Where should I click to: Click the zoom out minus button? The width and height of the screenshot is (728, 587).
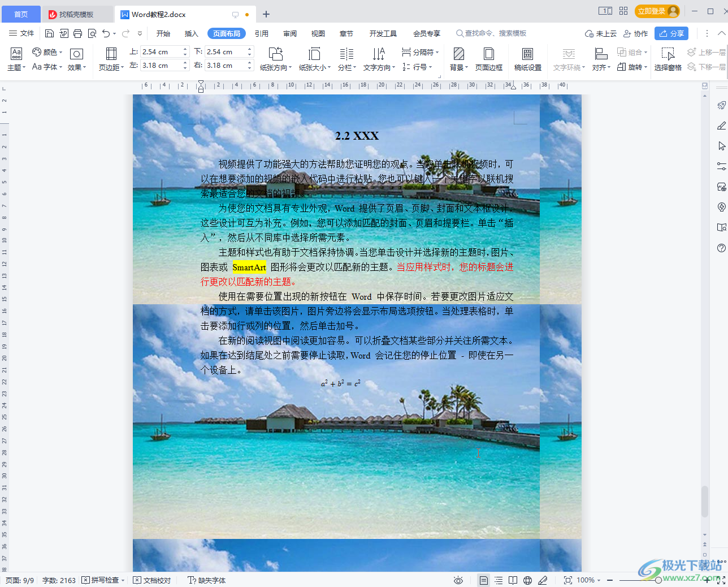tap(610, 580)
